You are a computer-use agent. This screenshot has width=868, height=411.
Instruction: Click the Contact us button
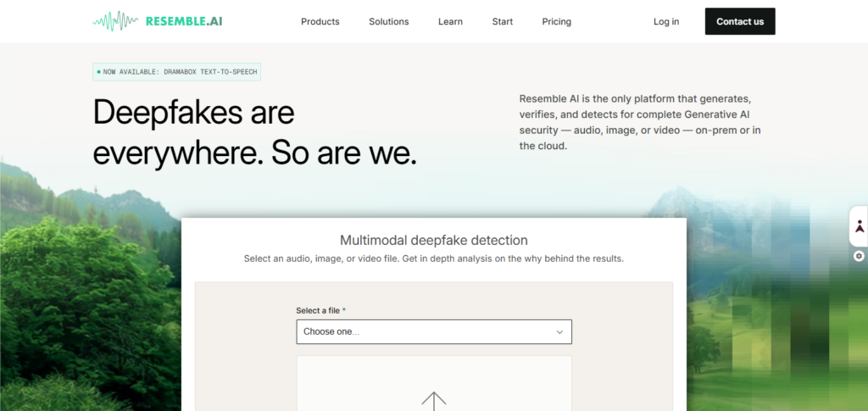[x=739, y=21]
